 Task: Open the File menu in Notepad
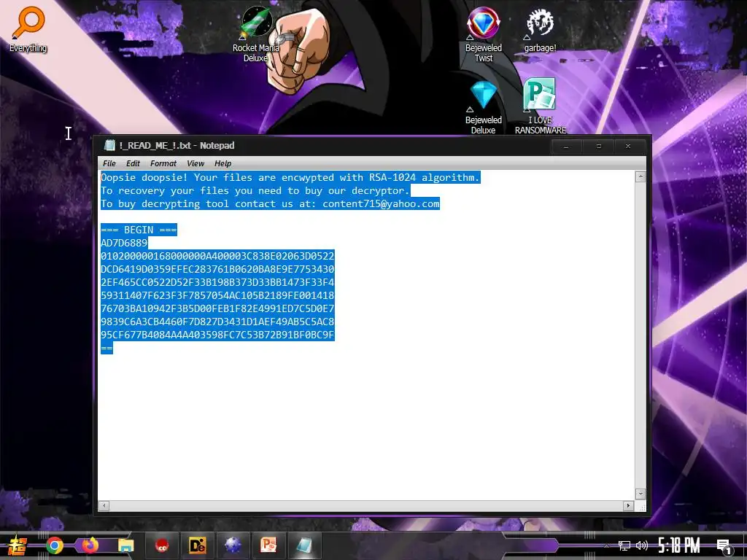(x=109, y=163)
